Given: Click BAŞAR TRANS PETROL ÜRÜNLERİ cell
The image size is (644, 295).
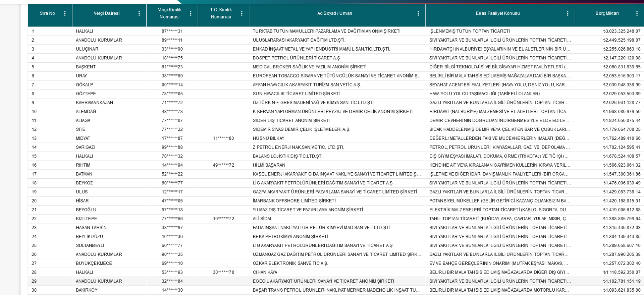Looking at the screenshot, I should [x=337, y=290].
